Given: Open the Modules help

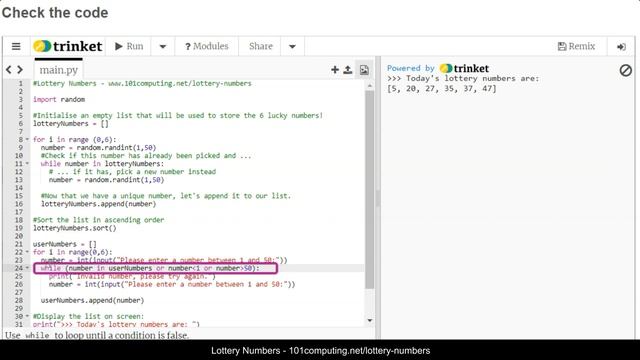Looking at the screenshot, I should [207, 46].
